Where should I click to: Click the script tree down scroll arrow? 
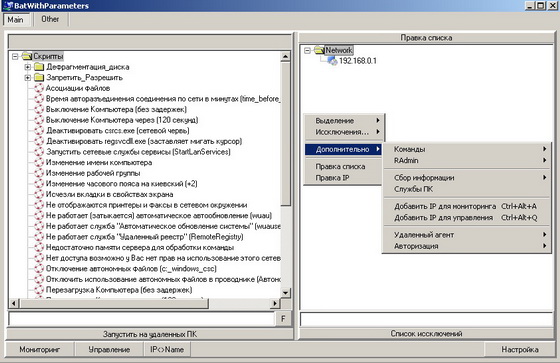pyautogui.click(x=285, y=293)
